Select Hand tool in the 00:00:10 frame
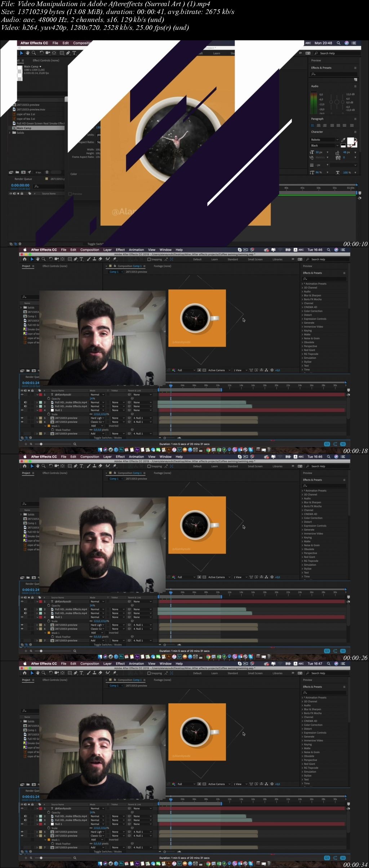Viewport: 369px width, 868px height. (x=27, y=53)
